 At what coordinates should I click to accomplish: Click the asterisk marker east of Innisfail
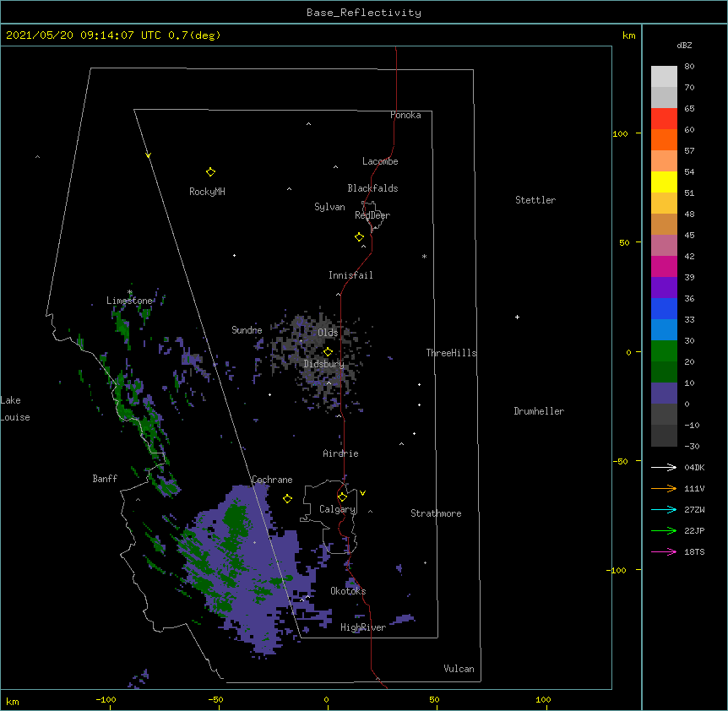click(x=424, y=256)
